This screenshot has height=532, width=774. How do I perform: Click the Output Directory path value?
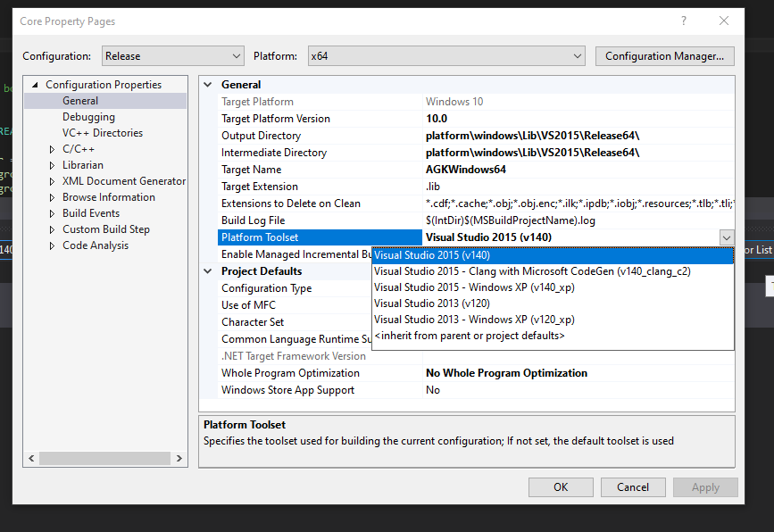533,136
